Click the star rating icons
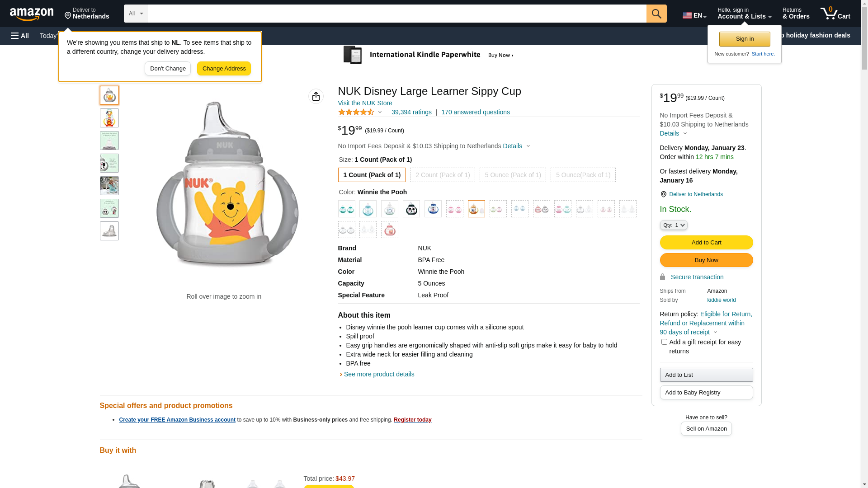Image resolution: width=868 pixels, height=488 pixels. (356, 112)
